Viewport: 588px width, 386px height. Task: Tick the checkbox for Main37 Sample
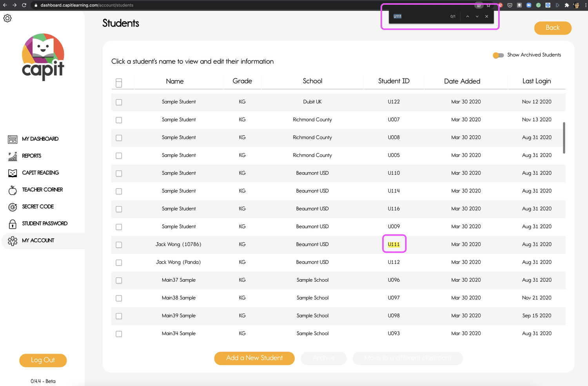pos(119,281)
